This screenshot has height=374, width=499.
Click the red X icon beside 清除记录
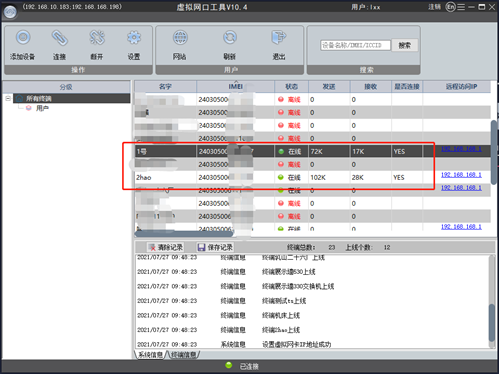(x=152, y=248)
